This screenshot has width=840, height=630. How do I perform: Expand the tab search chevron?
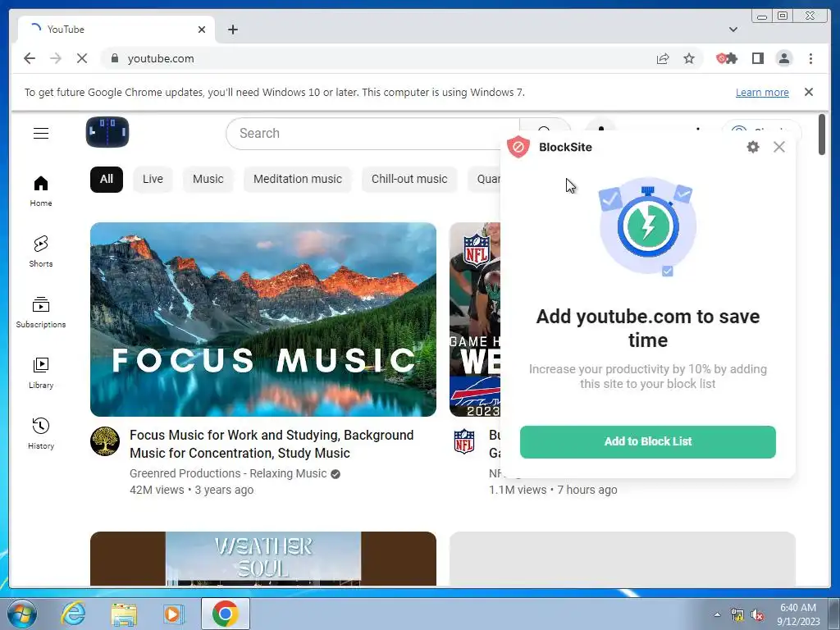(733, 30)
